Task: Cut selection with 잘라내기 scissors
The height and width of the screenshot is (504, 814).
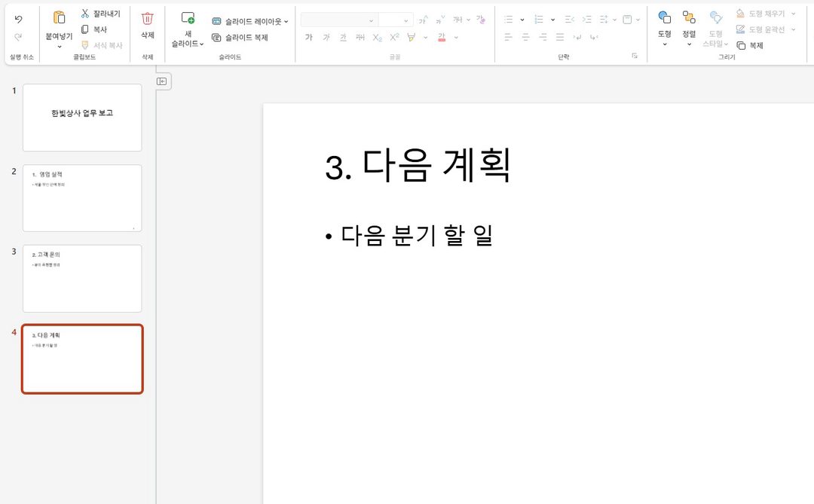Action: click(100, 14)
